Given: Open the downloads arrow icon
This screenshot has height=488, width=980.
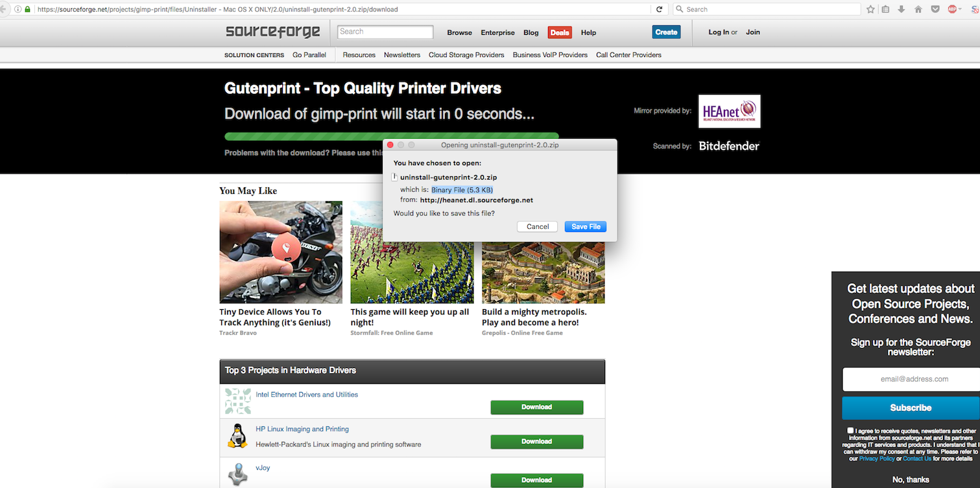Looking at the screenshot, I should click(902, 9).
